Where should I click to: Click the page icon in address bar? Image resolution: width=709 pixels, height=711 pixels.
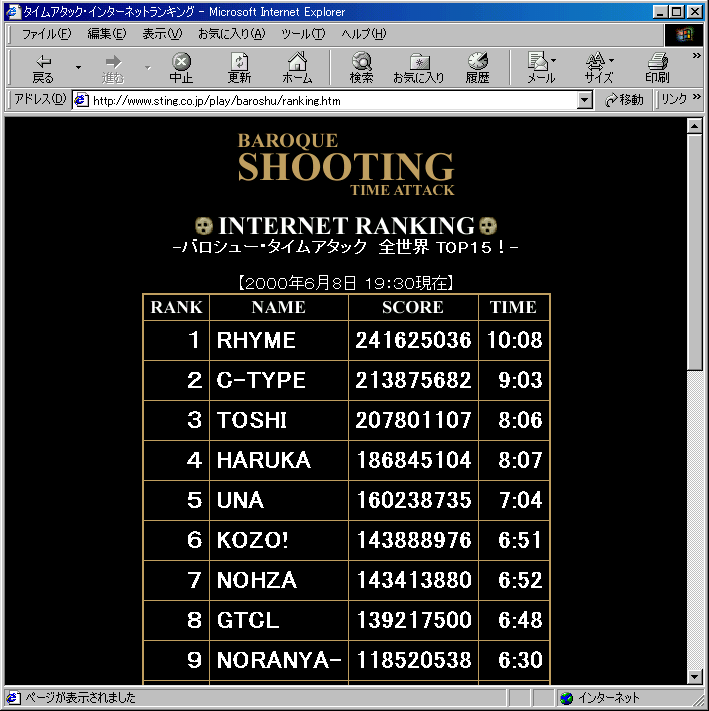pos(81,100)
